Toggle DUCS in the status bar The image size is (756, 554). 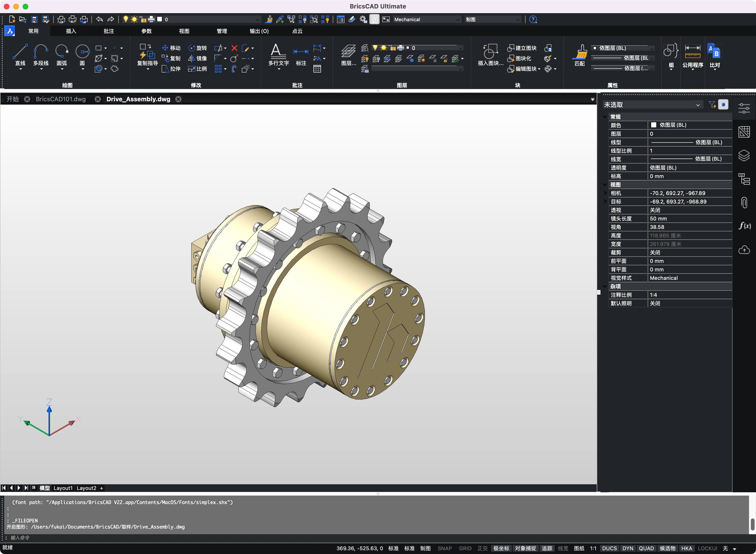609,548
